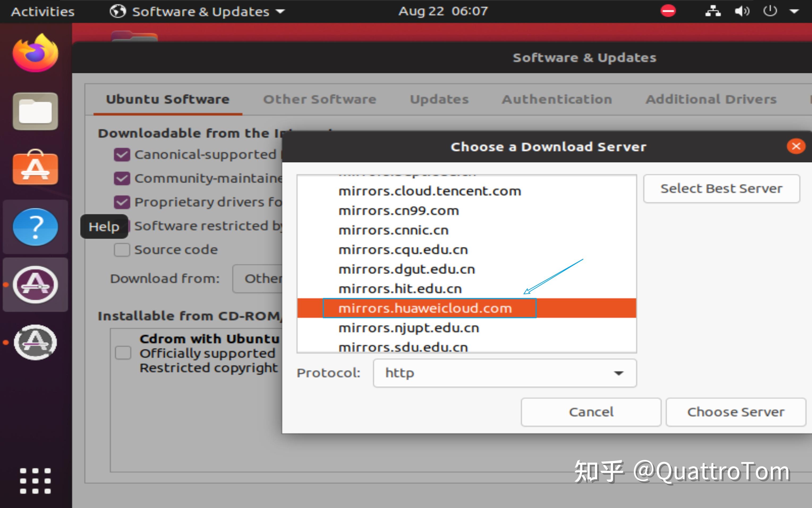Select mirrors.dgut.edu.cn server
This screenshot has height=508, width=812.
(x=466, y=269)
